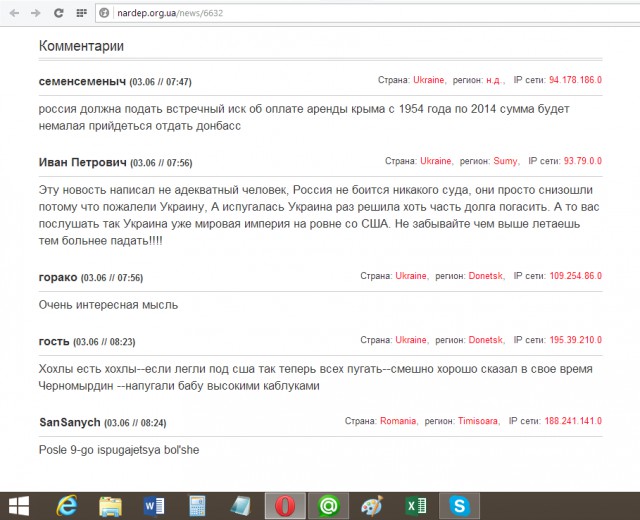Click the username горако
This screenshot has height=520, width=640.
(58, 278)
